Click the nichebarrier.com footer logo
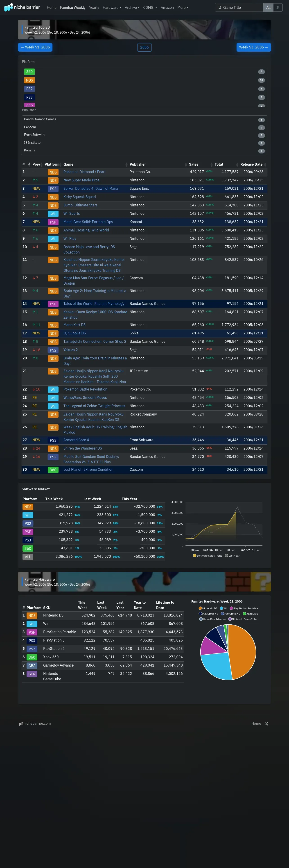289x868 pixels. point(35,723)
